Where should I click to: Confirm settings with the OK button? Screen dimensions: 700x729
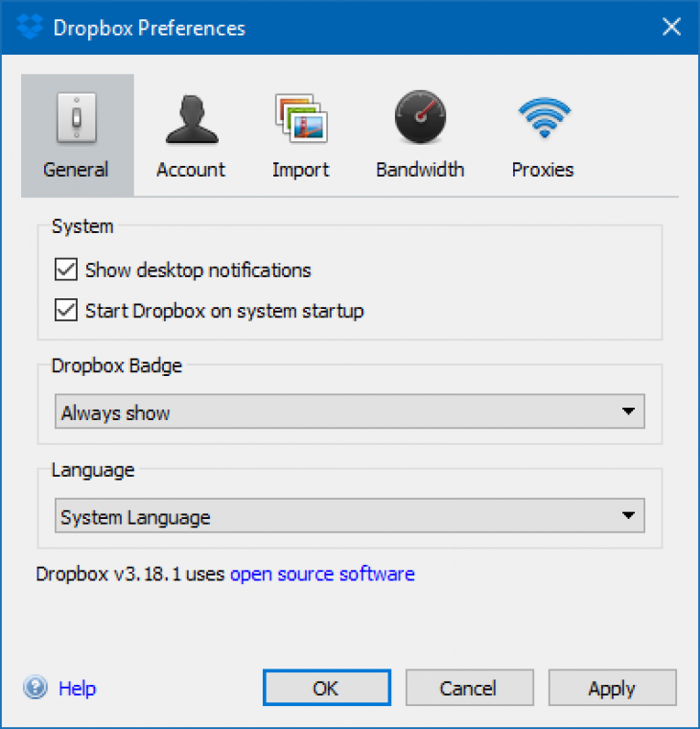pos(327,688)
